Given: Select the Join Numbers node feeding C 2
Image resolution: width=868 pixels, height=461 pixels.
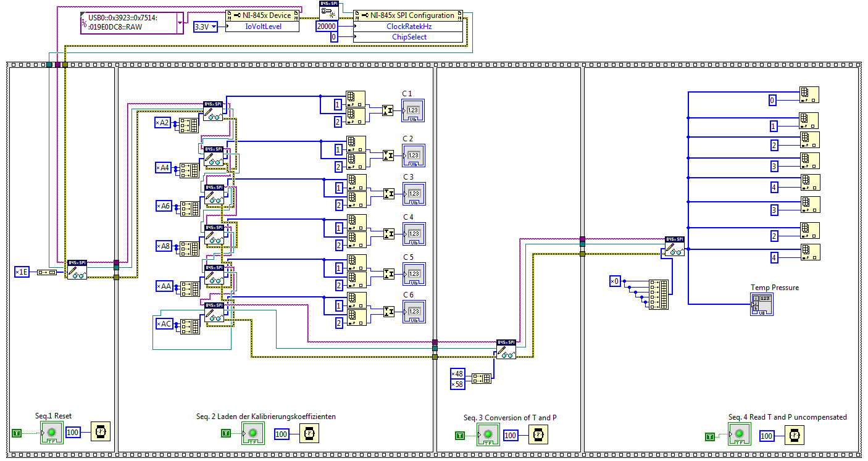Looking at the screenshot, I should tap(389, 155).
